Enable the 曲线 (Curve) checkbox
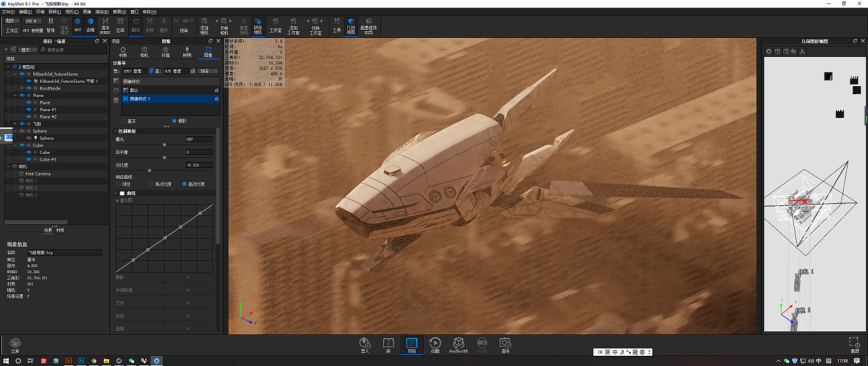This screenshot has width=868, height=366. tap(122, 193)
